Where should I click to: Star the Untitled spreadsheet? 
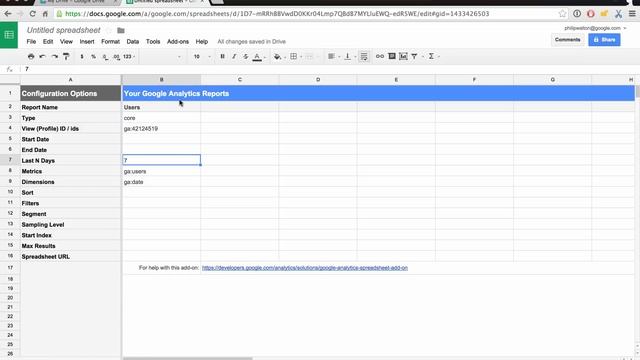(x=109, y=31)
